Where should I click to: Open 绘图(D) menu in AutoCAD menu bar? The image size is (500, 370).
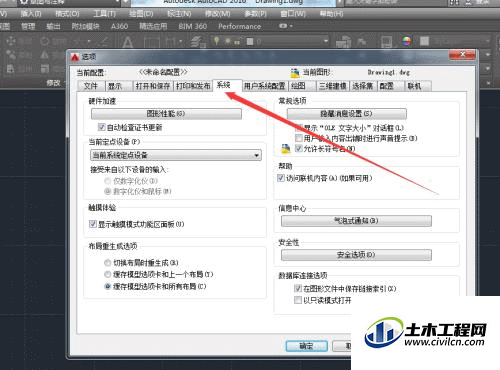pyautogui.click(x=141, y=14)
